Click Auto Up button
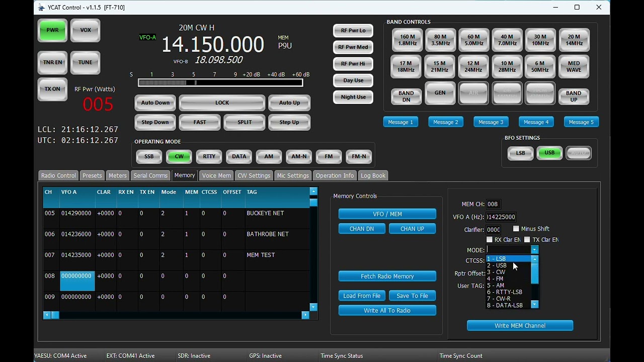Viewport: 644px width, 362px height. pos(289,103)
